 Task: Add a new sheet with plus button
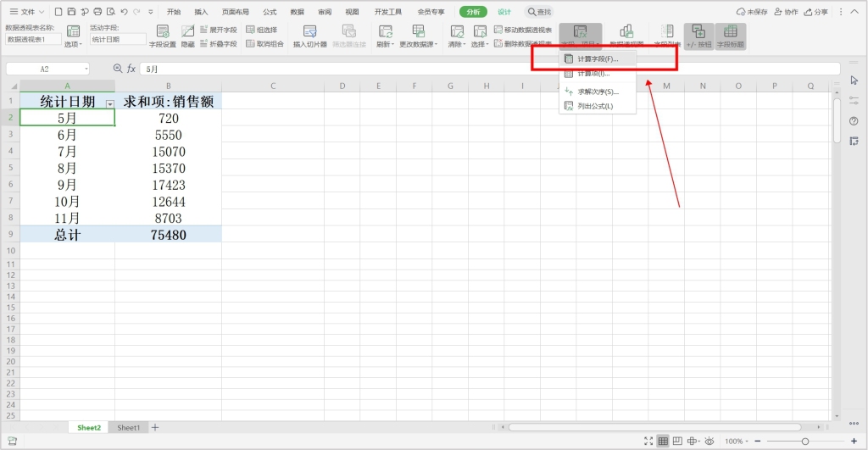pyautogui.click(x=156, y=427)
